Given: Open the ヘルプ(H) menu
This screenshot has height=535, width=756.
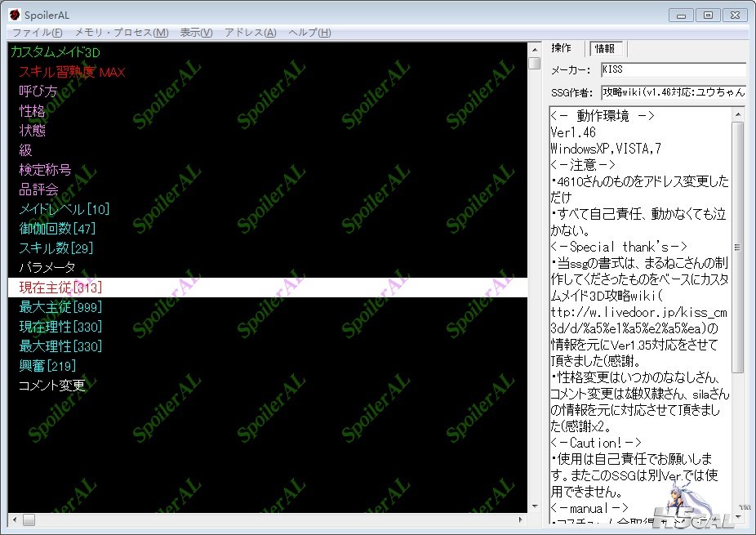Looking at the screenshot, I should (309, 33).
